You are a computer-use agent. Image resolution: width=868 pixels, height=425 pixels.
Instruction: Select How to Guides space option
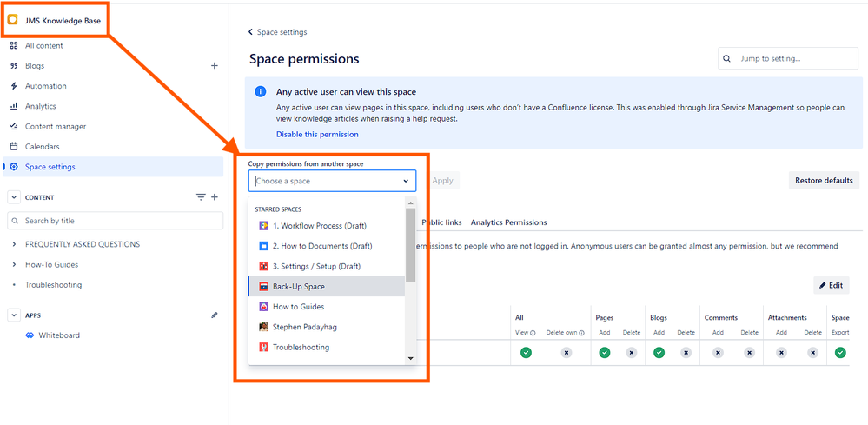327,307
